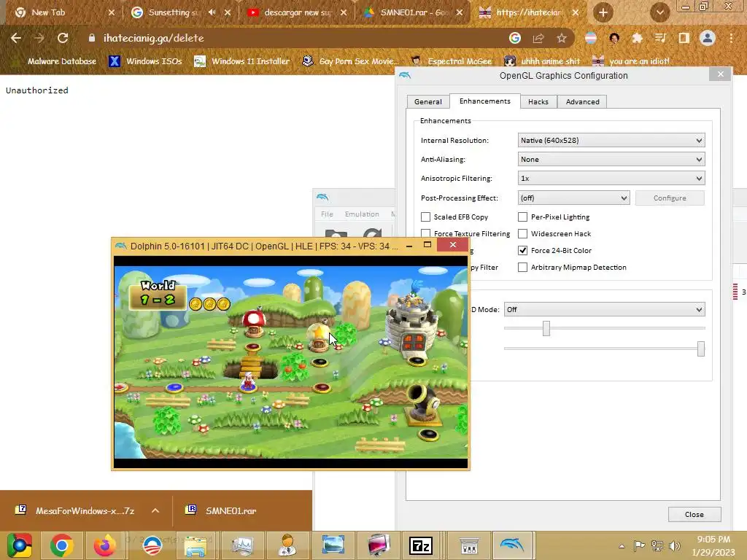747x560 pixels.
Task: Open the MesaForWindows 7z download
Action: [75, 510]
